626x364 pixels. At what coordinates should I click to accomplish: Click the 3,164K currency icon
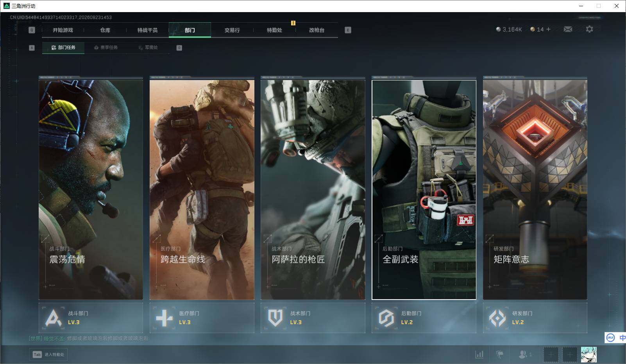[498, 29]
